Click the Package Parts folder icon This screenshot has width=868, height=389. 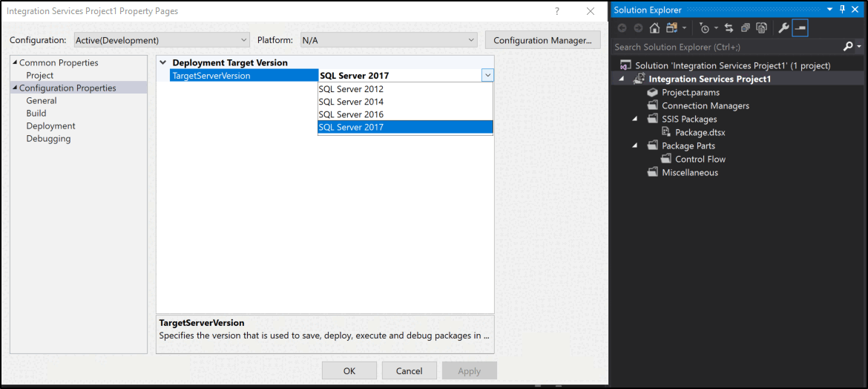[x=652, y=146]
